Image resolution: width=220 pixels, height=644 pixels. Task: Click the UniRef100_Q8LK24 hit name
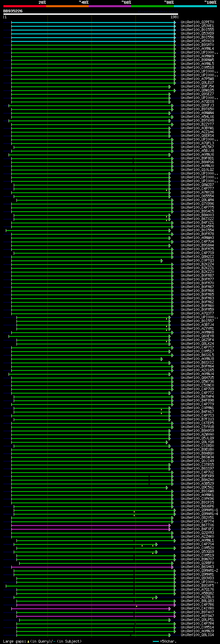(x=197, y=343)
